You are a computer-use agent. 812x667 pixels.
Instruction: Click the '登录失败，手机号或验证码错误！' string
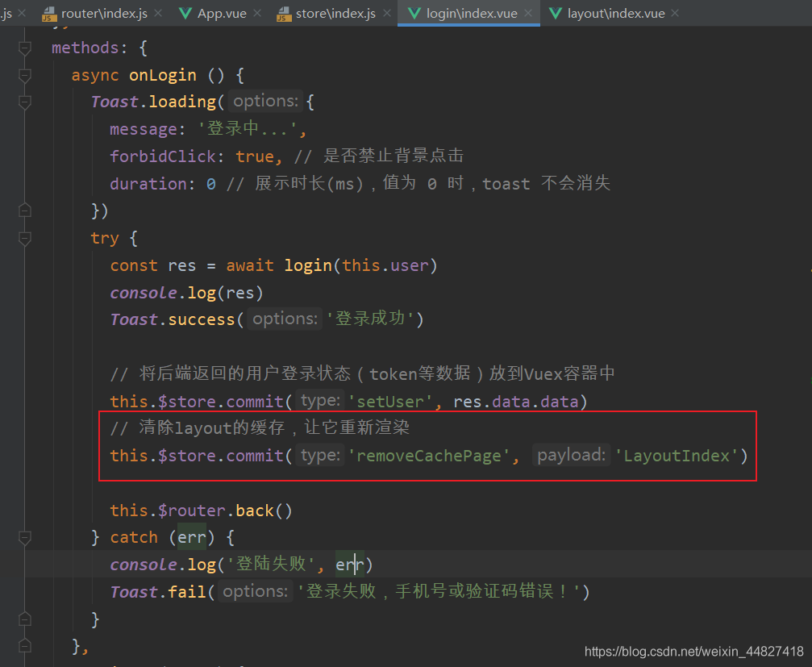click(439, 591)
